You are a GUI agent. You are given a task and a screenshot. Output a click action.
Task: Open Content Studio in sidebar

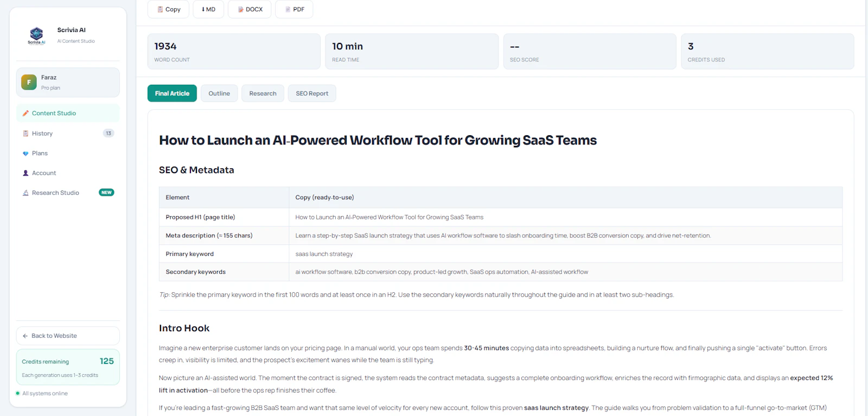coord(68,114)
